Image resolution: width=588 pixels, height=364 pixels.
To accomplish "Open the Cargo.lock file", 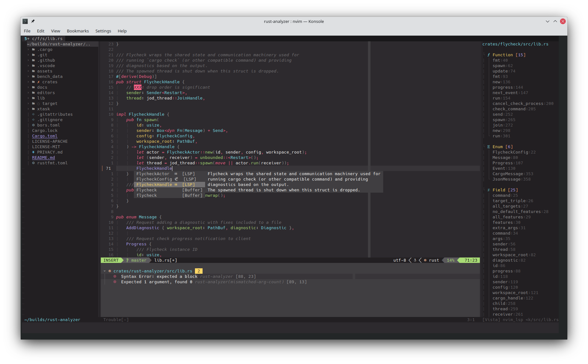I will [45, 131].
